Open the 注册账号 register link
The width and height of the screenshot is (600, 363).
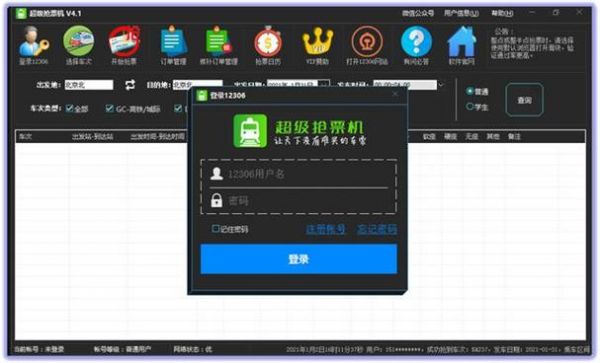click(326, 229)
